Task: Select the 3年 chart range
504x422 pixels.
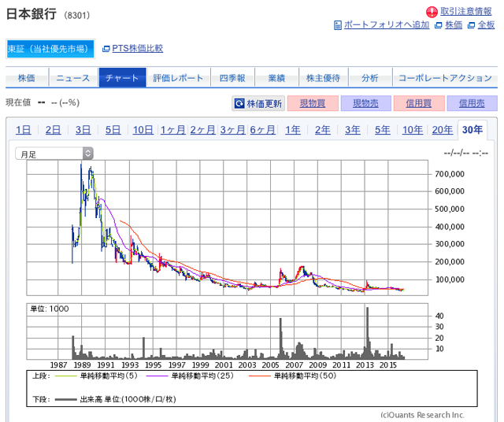Action: point(353,130)
